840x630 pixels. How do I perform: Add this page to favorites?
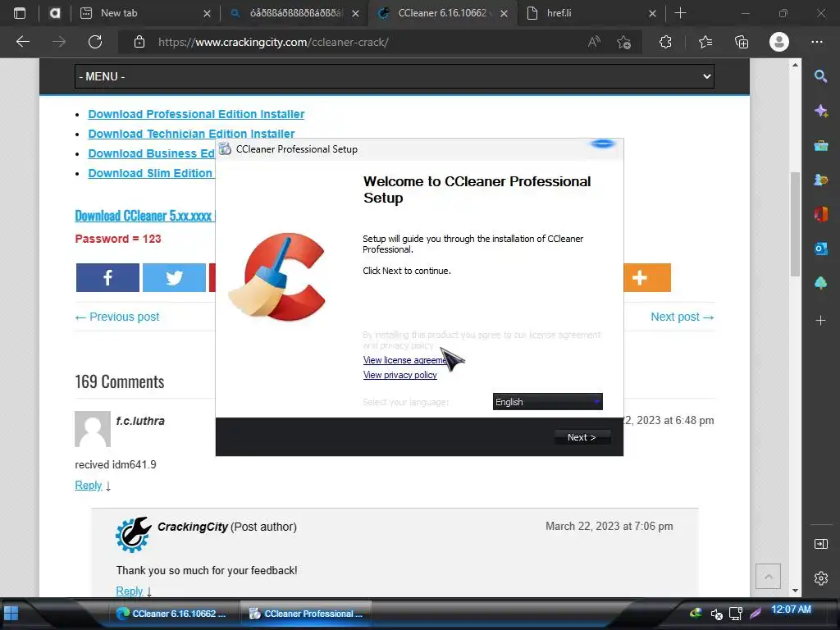pos(623,42)
